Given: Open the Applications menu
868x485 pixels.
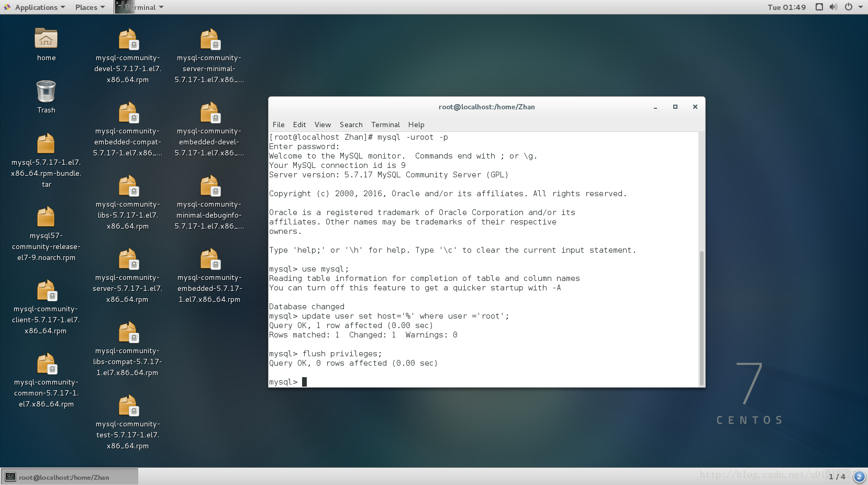Looking at the screenshot, I should coord(35,7).
